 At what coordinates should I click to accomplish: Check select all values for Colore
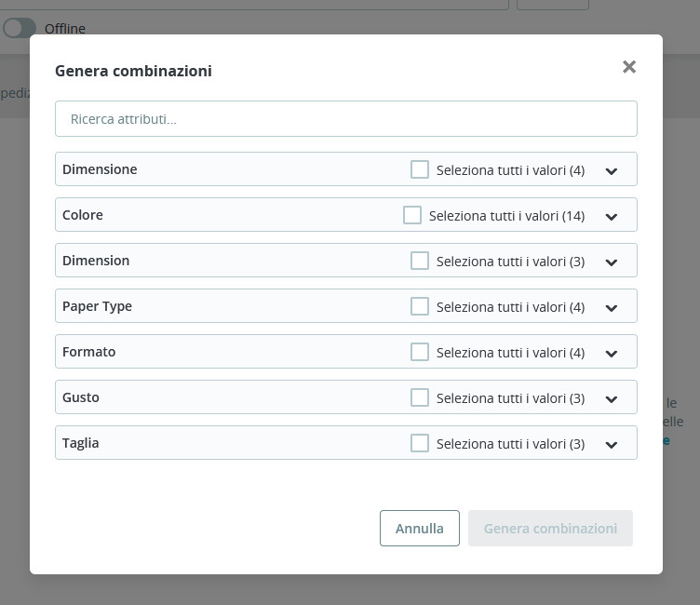412,215
